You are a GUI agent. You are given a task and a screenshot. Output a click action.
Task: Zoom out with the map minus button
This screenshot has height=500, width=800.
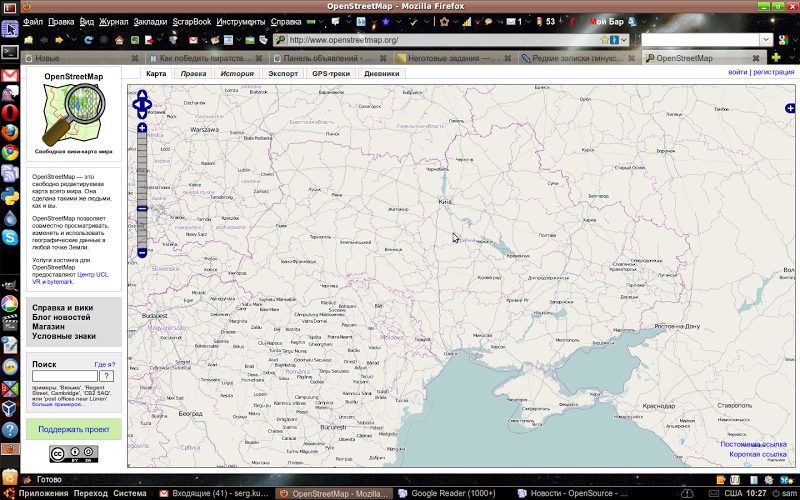tap(142, 253)
